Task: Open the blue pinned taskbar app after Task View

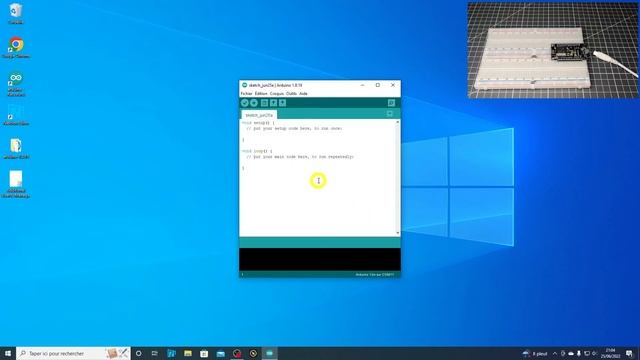Action: pyautogui.click(x=171, y=353)
